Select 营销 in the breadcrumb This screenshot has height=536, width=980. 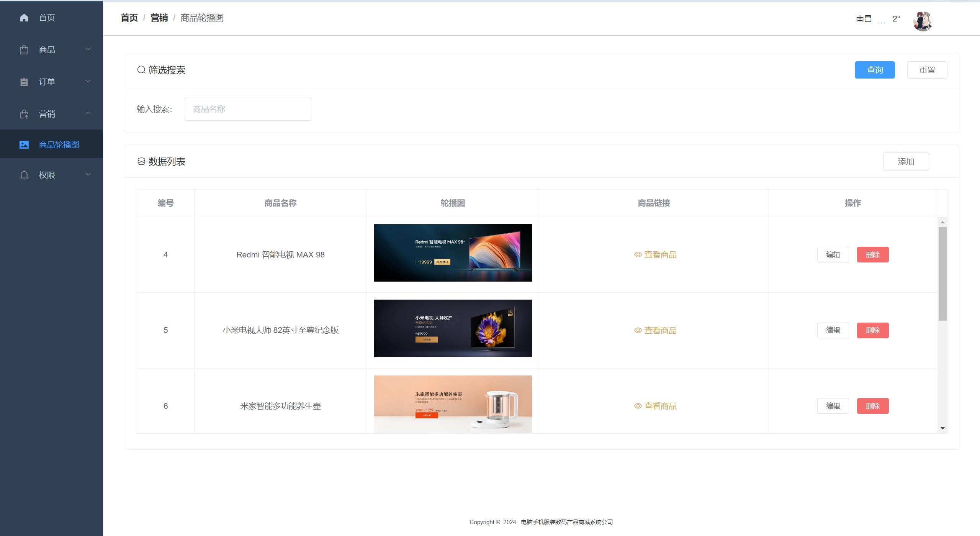159,18
